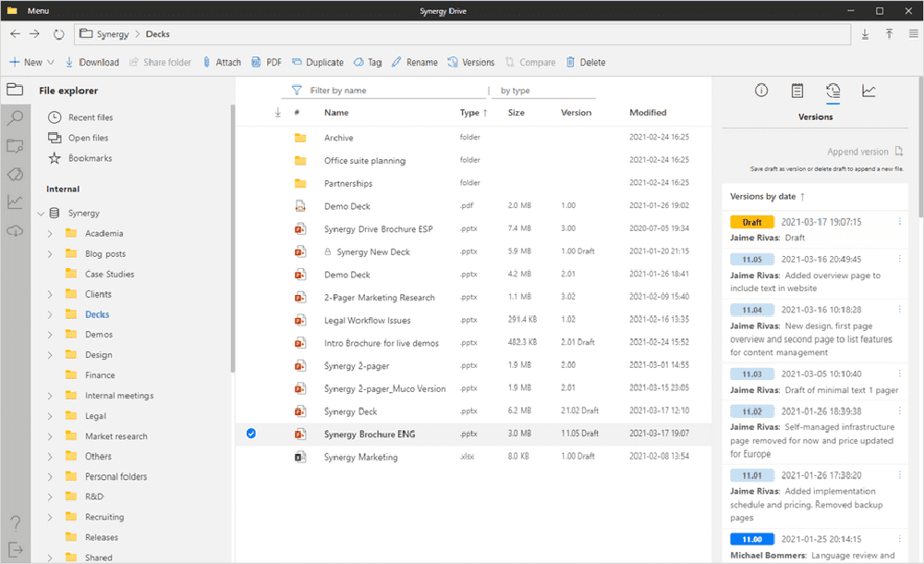Open the file explorer sidebar icon
This screenshot has height=564, width=924.
[15, 90]
